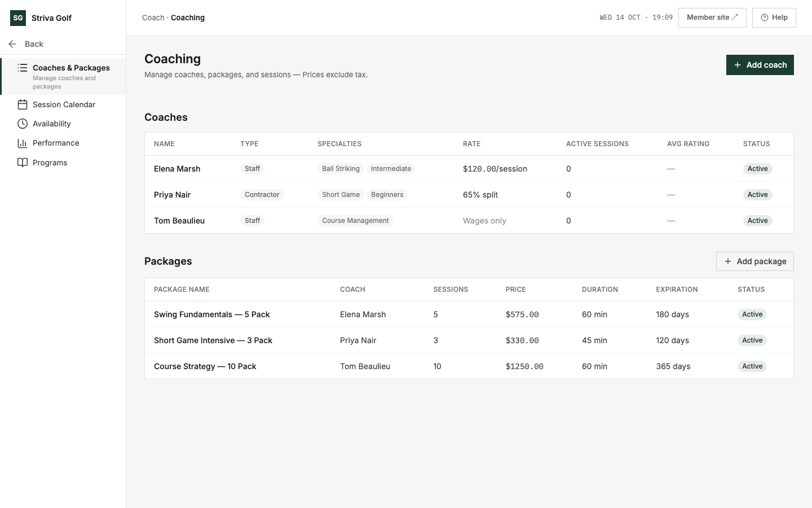Click the Wages only rate
Viewport: 812px width, 508px height.
pyautogui.click(x=484, y=221)
